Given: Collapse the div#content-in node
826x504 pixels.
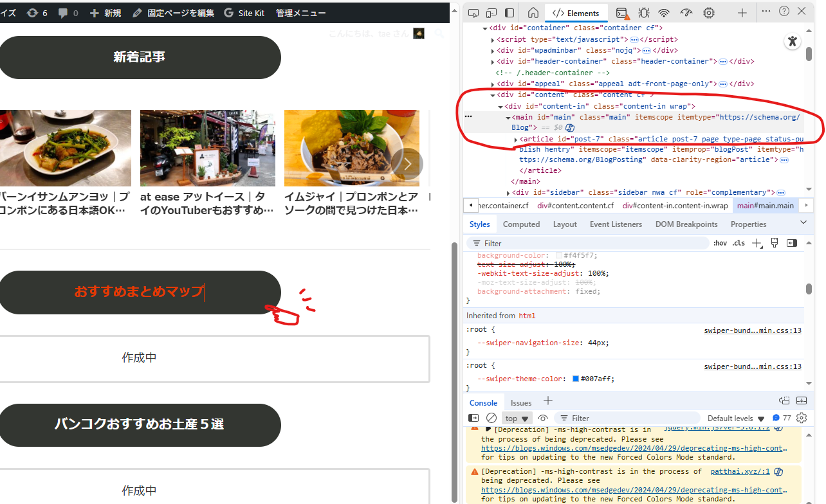Looking at the screenshot, I should pos(500,107).
